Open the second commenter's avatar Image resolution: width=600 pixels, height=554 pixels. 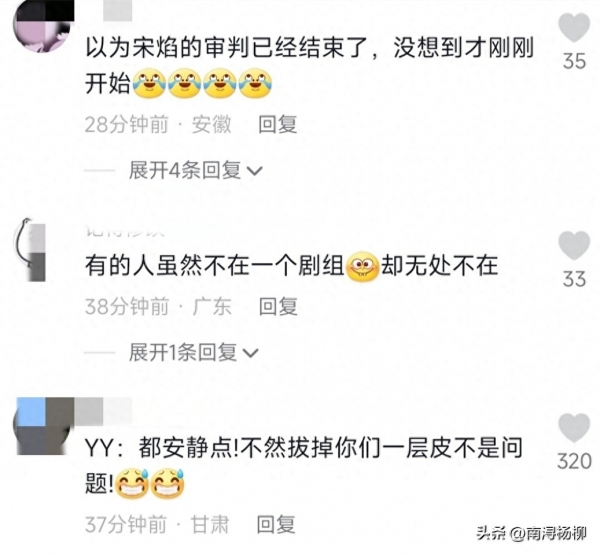[30, 250]
